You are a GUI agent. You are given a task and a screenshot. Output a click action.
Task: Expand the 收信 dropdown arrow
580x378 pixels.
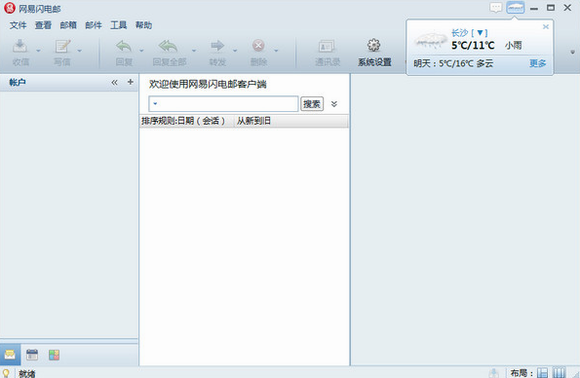[x=38, y=50]
